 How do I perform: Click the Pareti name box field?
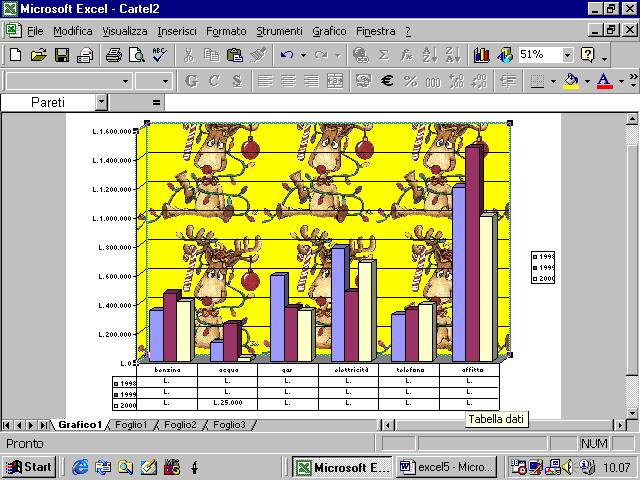(48, 102)
